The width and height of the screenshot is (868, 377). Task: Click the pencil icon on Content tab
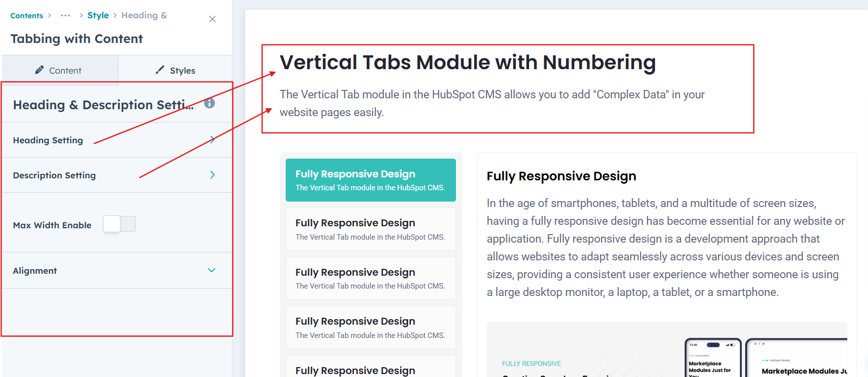click(x=39, y=70)
